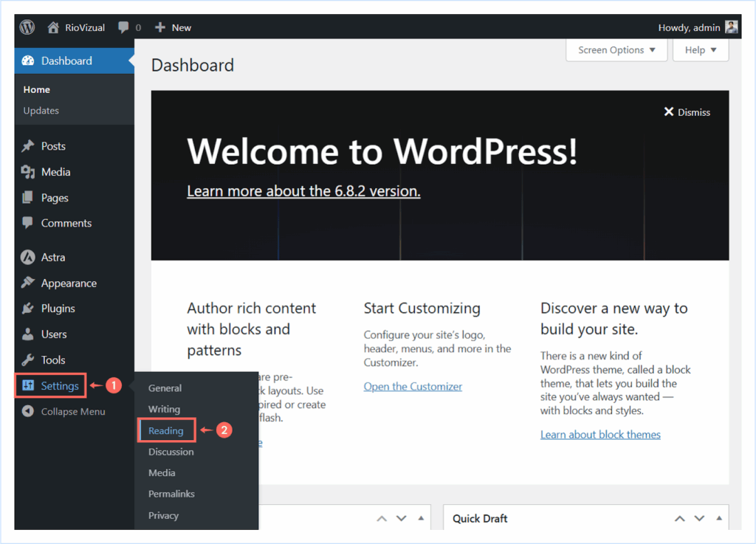Open Permalinks from Settings submenu
The width and height of the screenshot is (756, 544).
coord(171,494)
